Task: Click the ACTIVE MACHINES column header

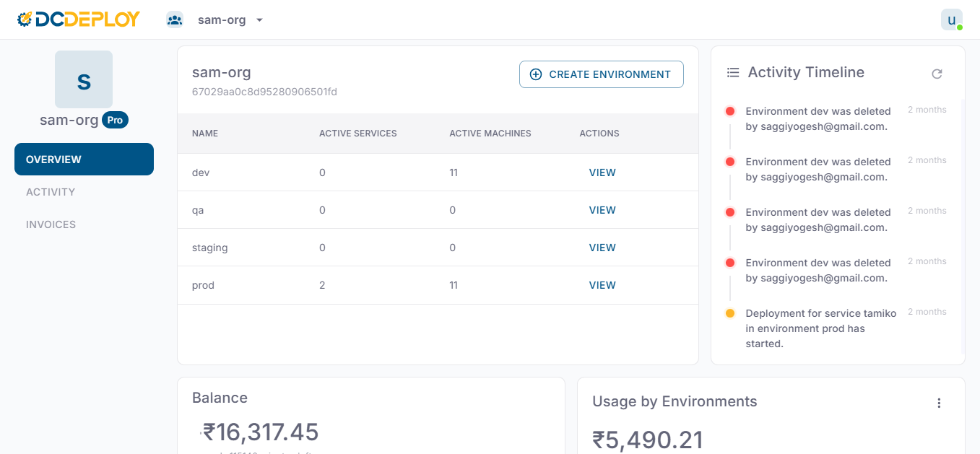Action: (x=490, y=134)
